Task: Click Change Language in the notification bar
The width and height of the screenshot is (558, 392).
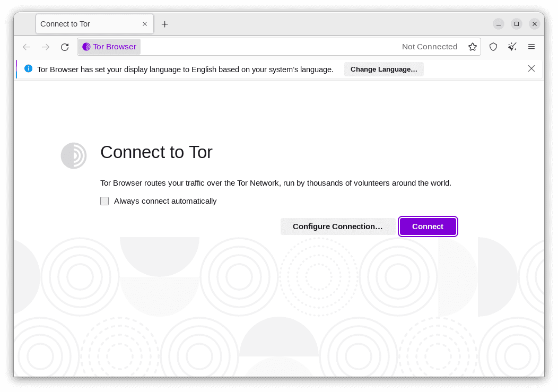Action: click(x=383, y=69)
